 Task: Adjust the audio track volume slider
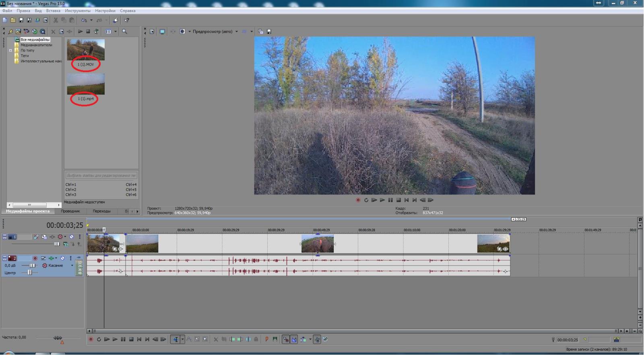coord(32,266)
